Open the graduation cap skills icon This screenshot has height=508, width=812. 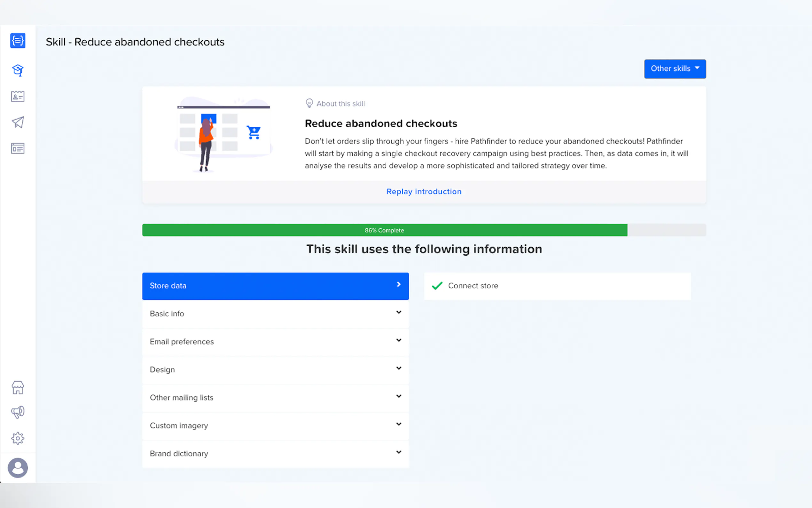tap(18, 70)
